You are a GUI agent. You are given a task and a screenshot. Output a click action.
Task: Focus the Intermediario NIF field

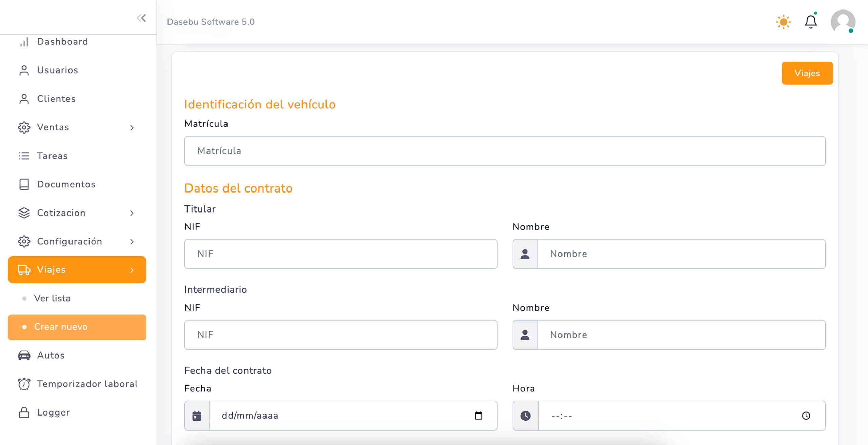click(x=341, y=335)
